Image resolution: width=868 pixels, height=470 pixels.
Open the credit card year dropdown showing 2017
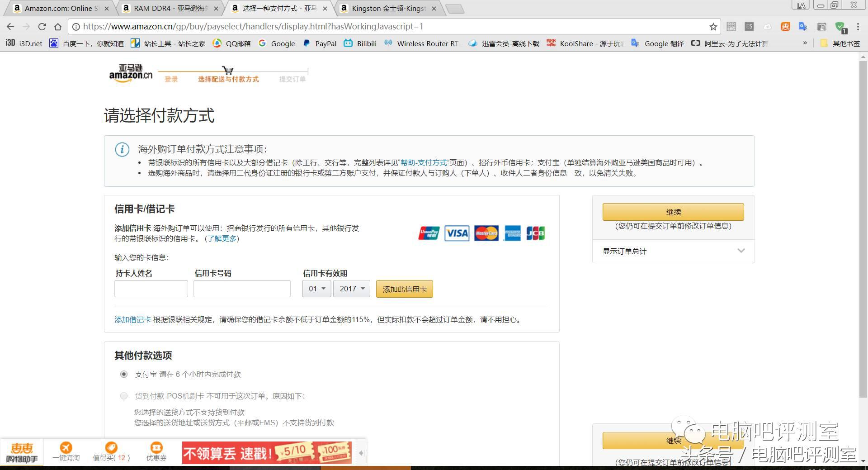(x=351, y=289)
